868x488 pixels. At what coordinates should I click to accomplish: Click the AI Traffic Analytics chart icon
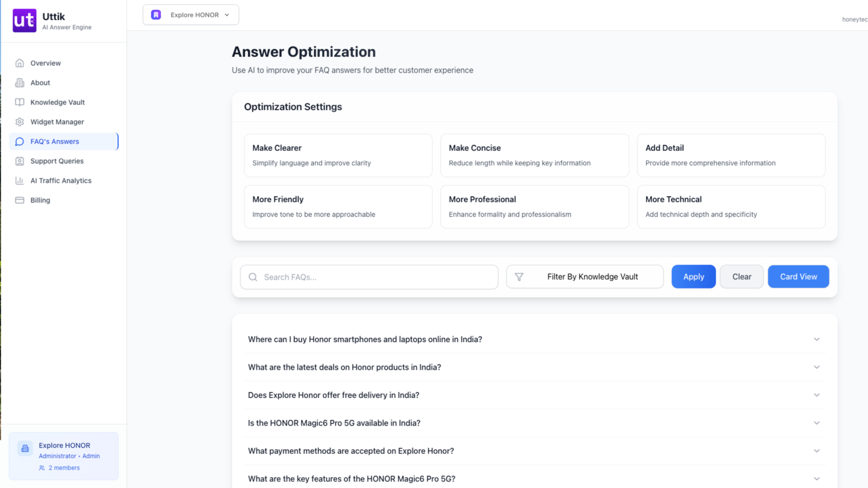click(x=20, y=180)
